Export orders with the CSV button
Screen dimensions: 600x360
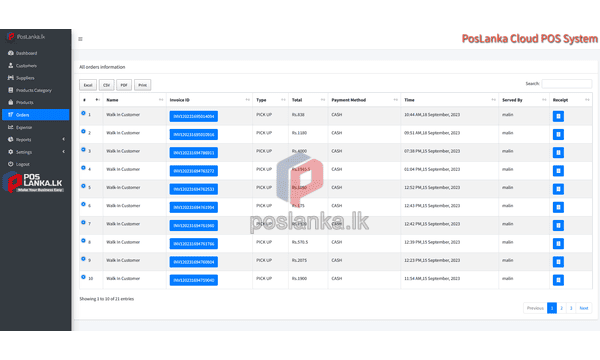tap(106, 85)
